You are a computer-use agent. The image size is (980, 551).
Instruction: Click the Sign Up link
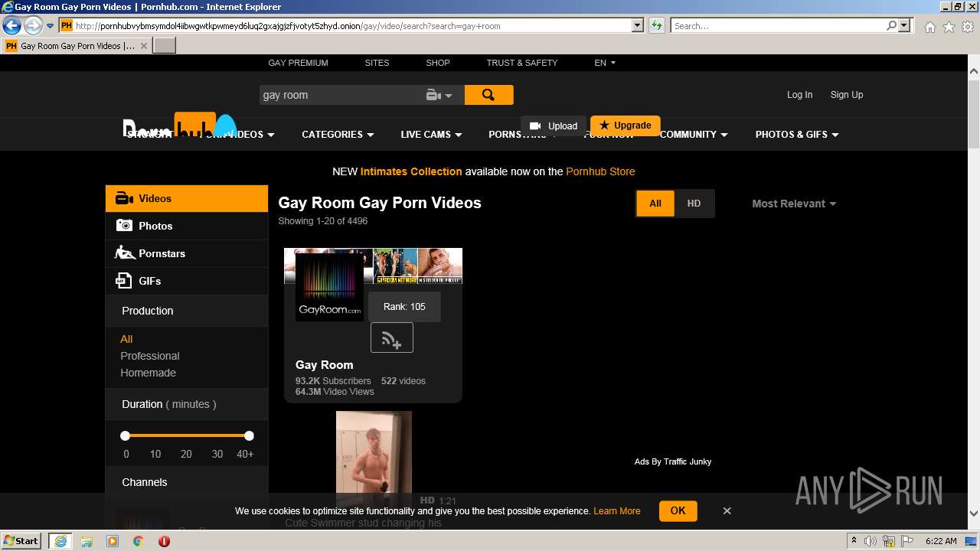(847, 95)
